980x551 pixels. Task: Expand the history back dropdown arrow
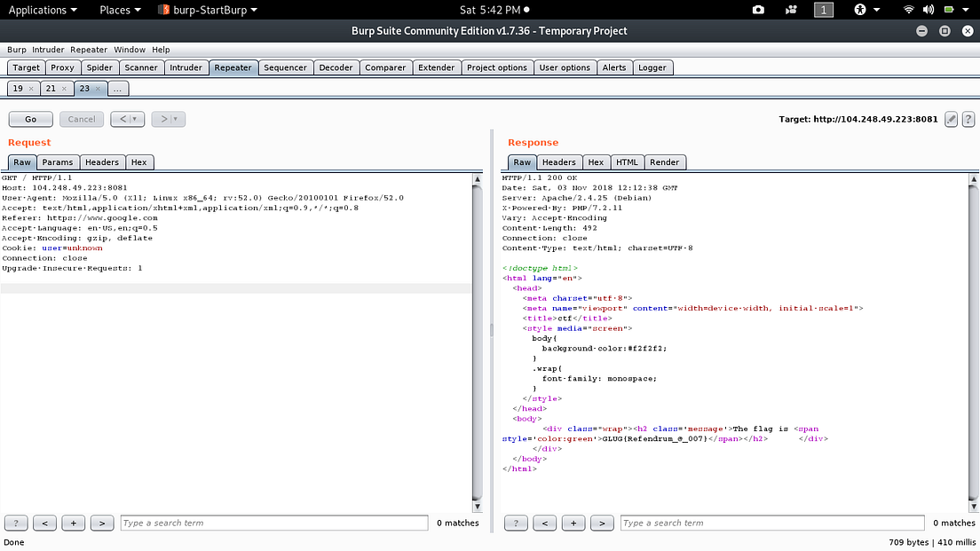136,119
